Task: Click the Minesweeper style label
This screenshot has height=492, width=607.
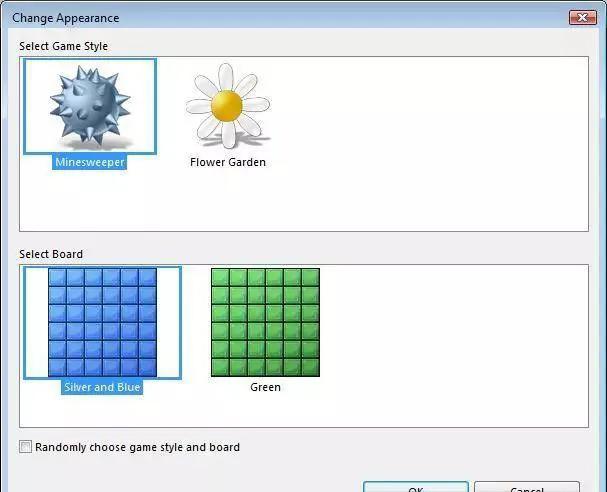Action: 89,162
